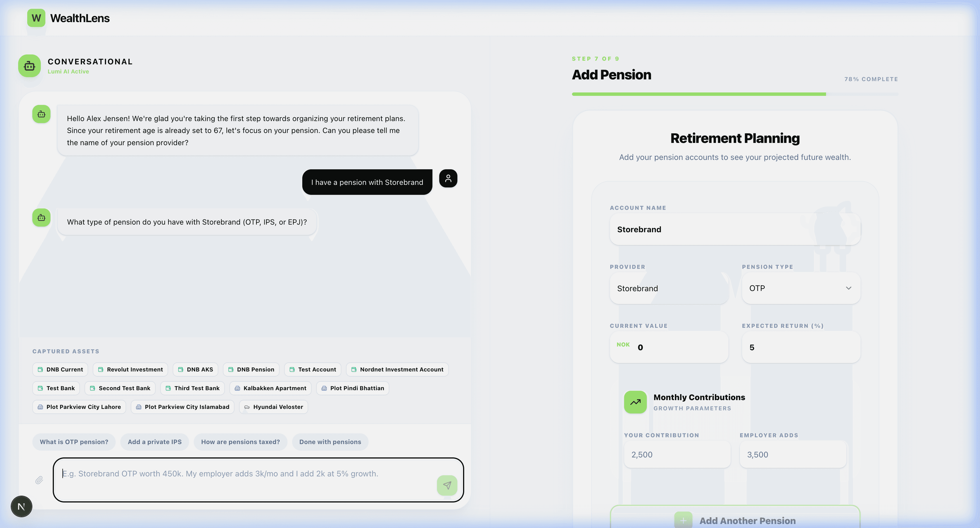Image resolution: width=980 pixels, height=528 pixels.
Task: Click the WealthLens logo icon
Action: click(x=36, y=18)
